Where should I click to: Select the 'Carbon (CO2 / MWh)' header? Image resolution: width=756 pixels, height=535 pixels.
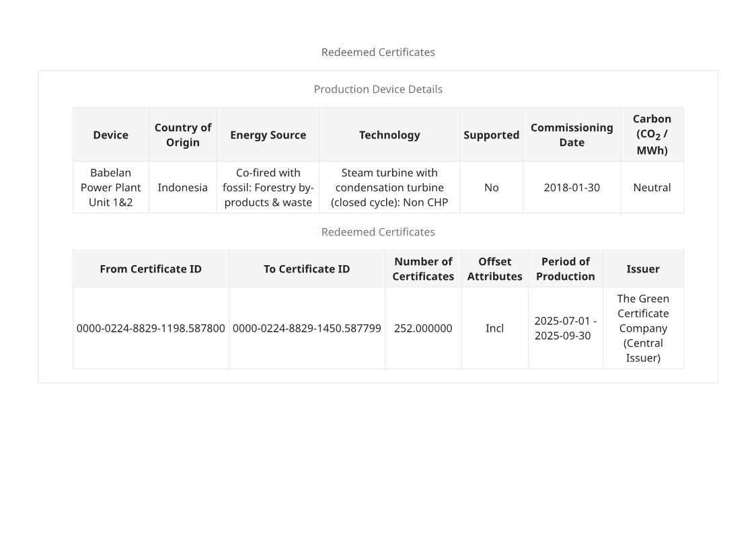click(x=652, y=135)
